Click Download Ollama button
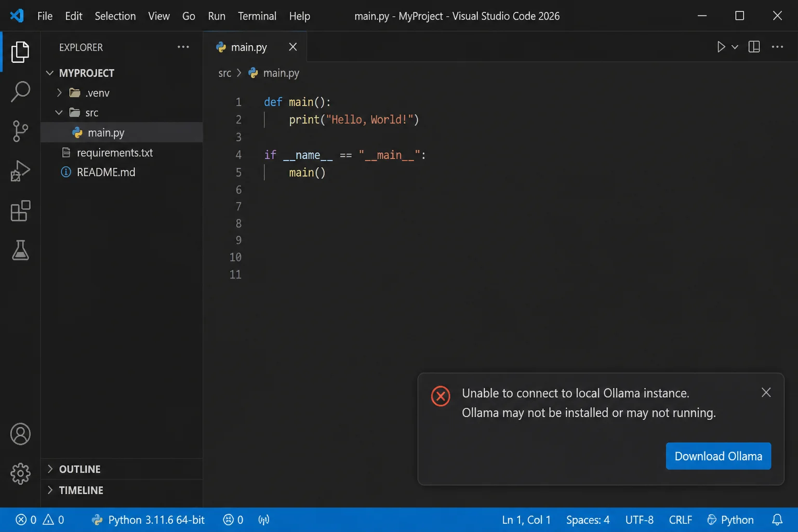Viewport: 798px width, 532px height. [x=719, y=456]
